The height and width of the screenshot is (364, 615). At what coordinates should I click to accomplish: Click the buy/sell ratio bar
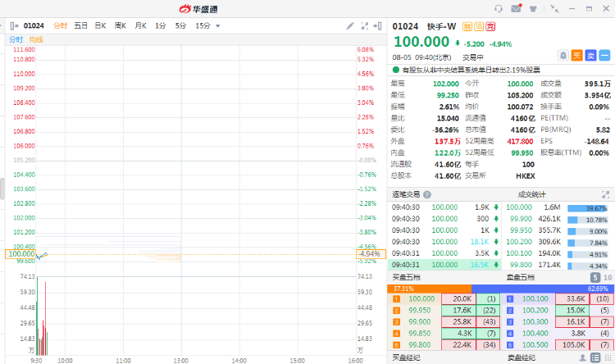click(x=501, y=289)
